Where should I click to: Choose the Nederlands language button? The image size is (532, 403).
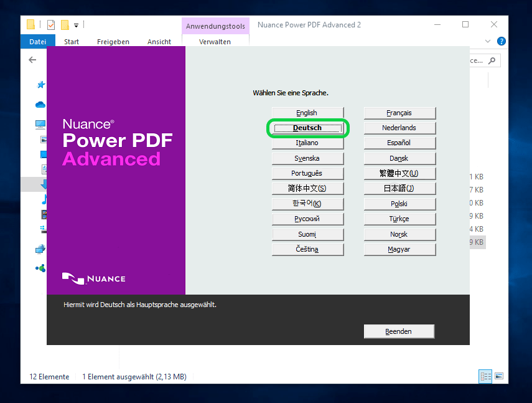click(x=399, y=128)
